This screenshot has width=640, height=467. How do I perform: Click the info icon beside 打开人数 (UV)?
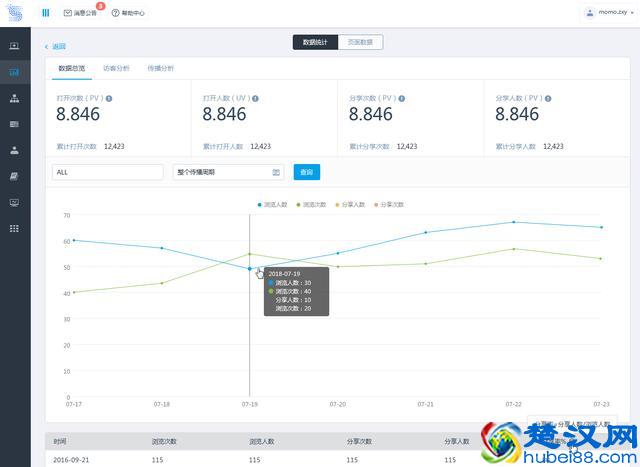[x=256, y=98]
